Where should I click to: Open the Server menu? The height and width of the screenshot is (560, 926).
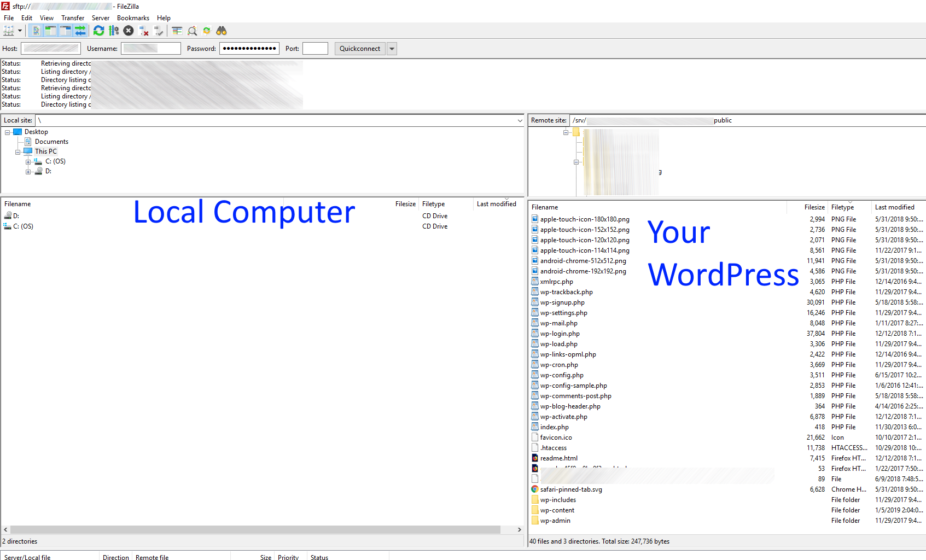coord(101,18)
